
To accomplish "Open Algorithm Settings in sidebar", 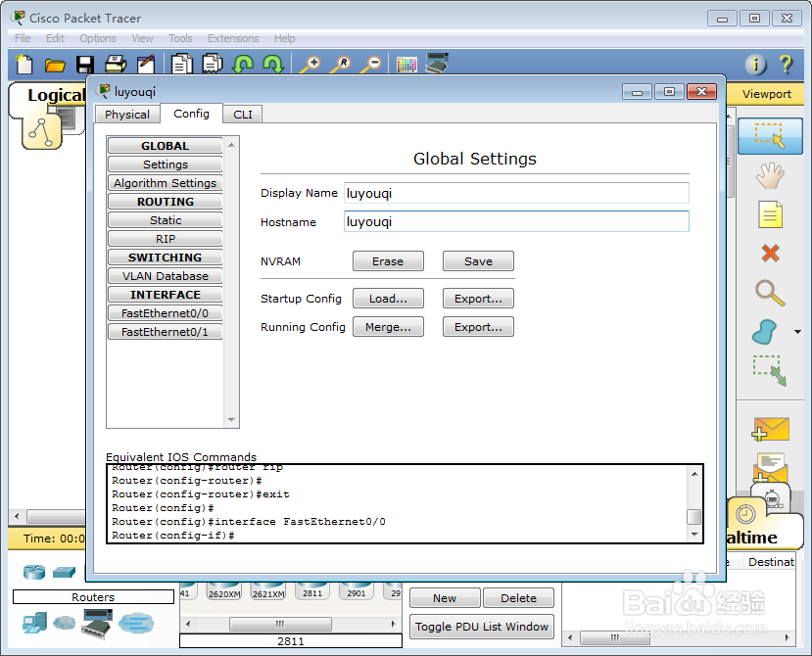I will pyautogui.click(x=166, y=183).
